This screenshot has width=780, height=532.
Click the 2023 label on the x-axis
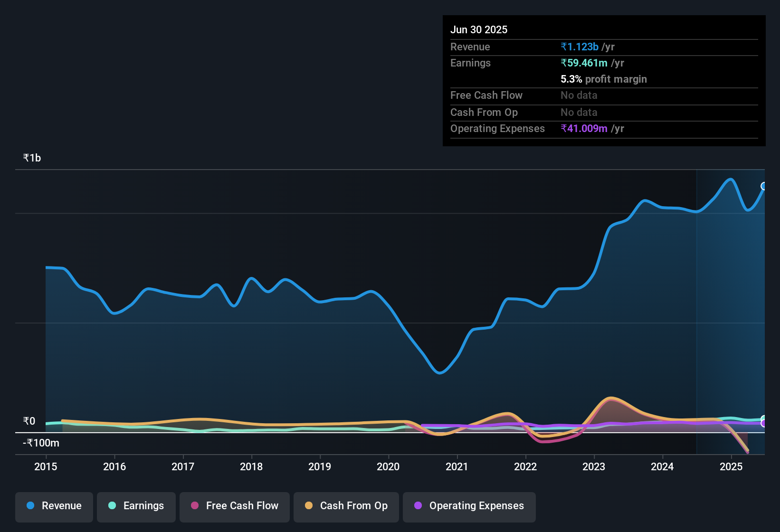594,466
